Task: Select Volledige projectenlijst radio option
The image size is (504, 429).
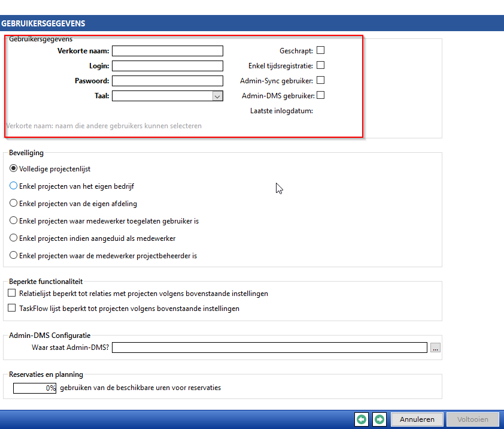Action: pyautogui.click(x=14, y=169)
